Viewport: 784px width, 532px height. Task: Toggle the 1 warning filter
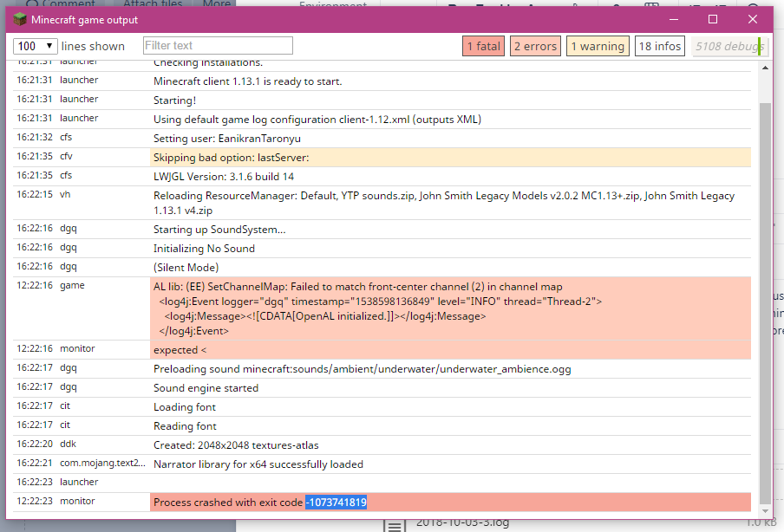tap(598, 47)
